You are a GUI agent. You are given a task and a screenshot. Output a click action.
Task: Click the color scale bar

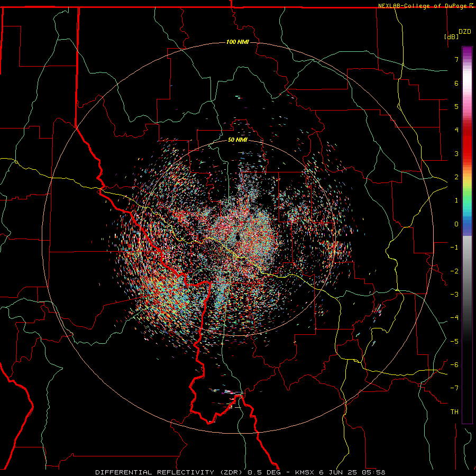tap(467, 235)
